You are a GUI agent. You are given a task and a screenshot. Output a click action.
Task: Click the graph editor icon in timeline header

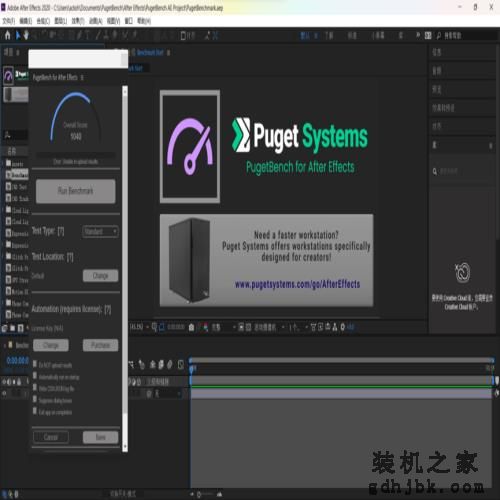[181, 365]
